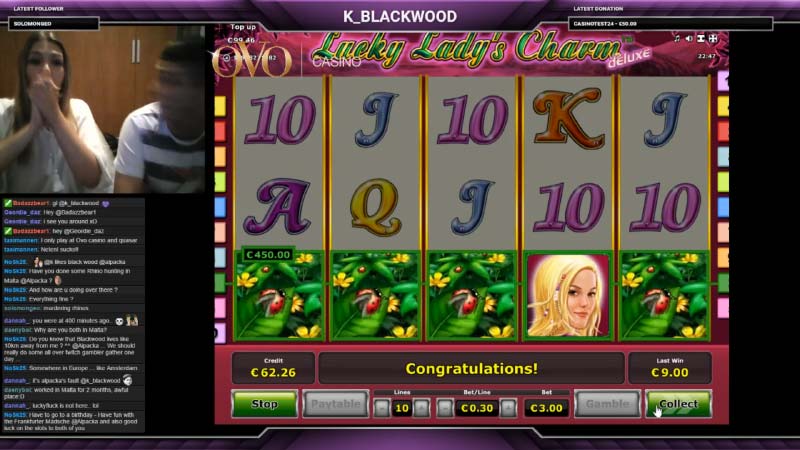Viewport: 800px width, 450px height.
Task: Toggle the game music note icon
Action: pos(677,39)
